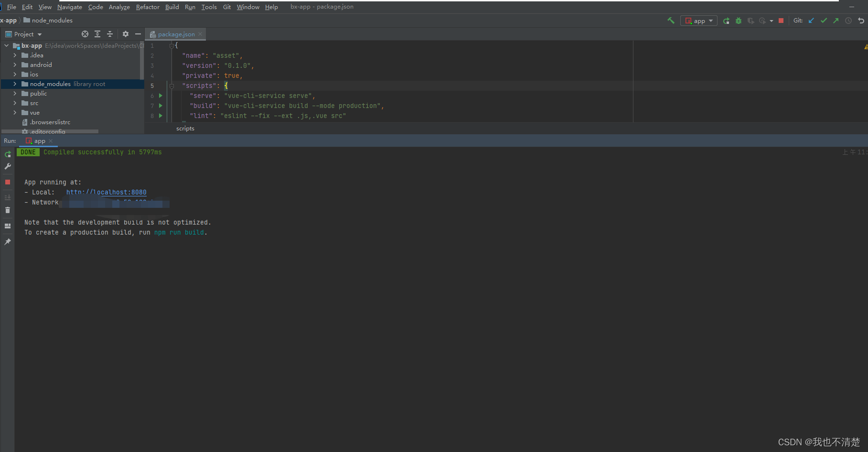Rerun the app from the run panel

click(x=7, y=154)
